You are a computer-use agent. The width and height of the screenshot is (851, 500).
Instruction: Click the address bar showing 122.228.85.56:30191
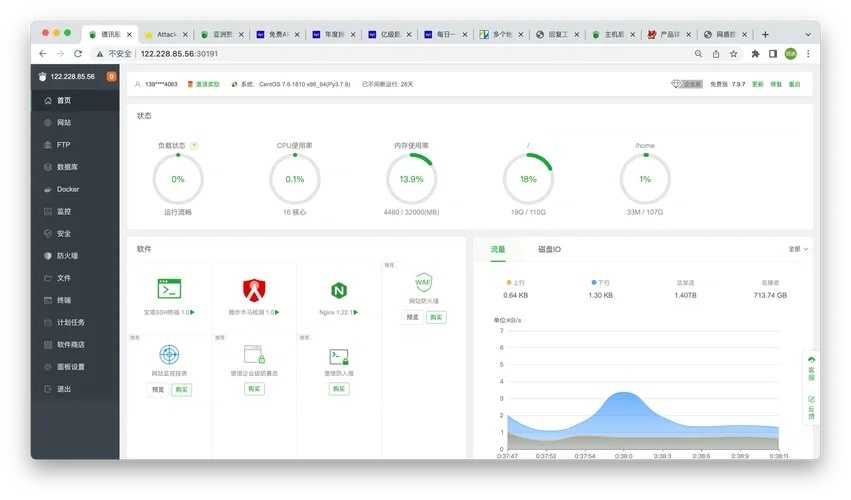point(179,54)
